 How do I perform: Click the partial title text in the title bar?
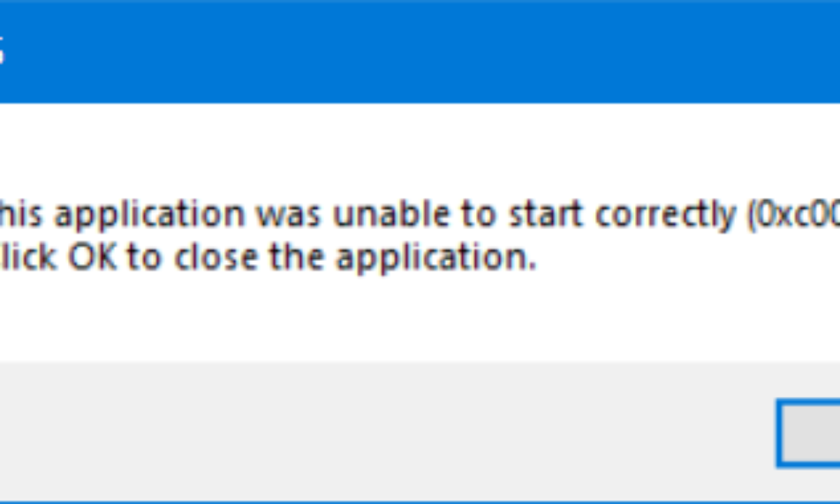coord(2,52)
